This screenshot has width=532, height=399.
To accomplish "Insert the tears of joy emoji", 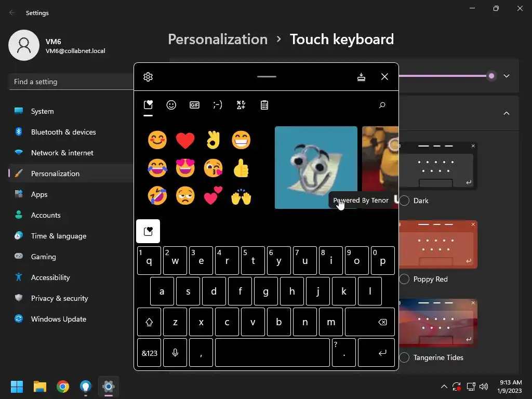I will [157, 168].
